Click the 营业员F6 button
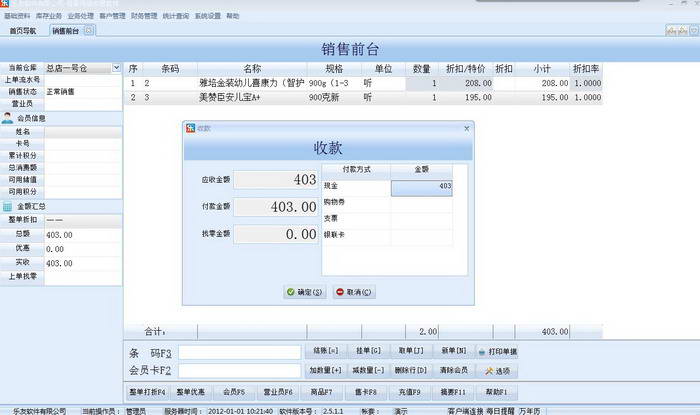The height and width of the screenshot is (415, 700). click(x=278, y=392)
